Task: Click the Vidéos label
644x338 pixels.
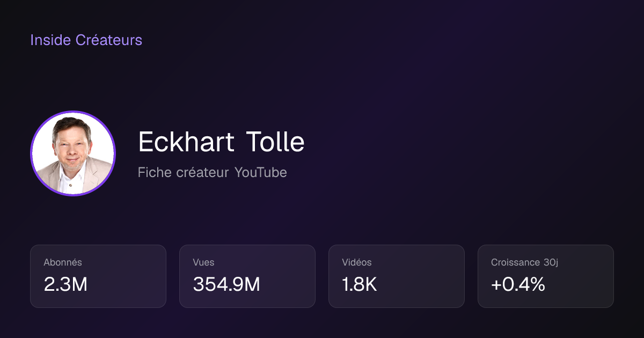Action: (x=357, y=262)
